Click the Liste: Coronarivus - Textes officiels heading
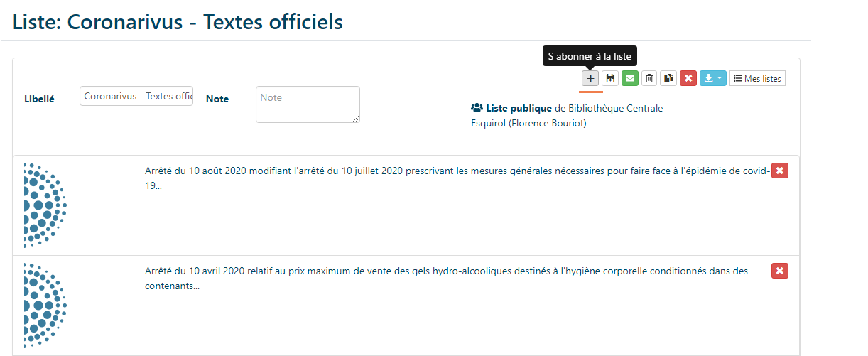868x356 pixels. coord(178,21)
